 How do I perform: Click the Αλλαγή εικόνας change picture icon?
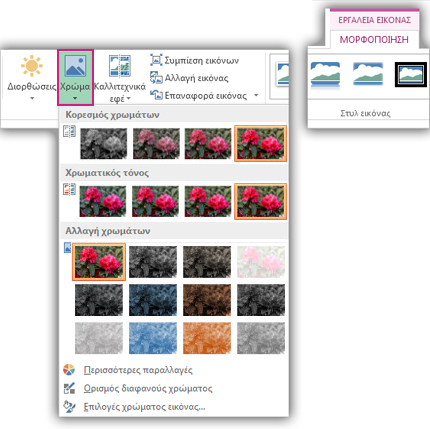click(x=156, y=78)
